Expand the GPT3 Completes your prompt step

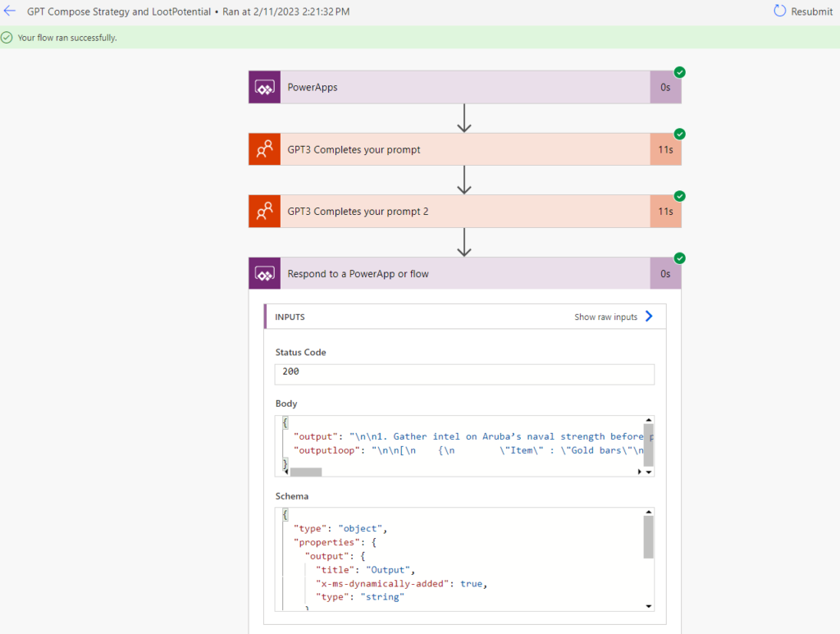(x=465, y=149)
